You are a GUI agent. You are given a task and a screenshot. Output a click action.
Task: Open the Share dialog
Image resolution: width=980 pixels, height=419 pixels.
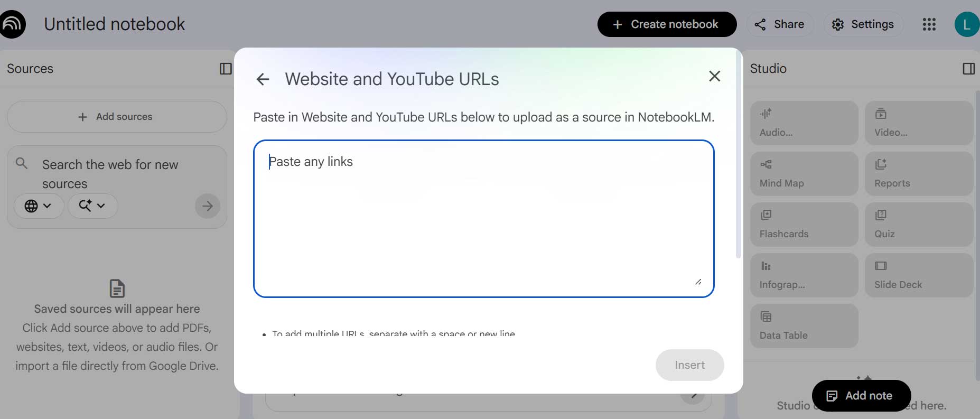pyautogui.click(x=779, y=24)
